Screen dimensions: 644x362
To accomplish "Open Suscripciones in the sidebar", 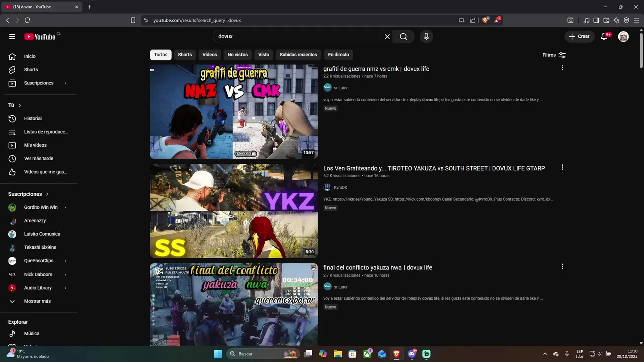I will (39, 83).
